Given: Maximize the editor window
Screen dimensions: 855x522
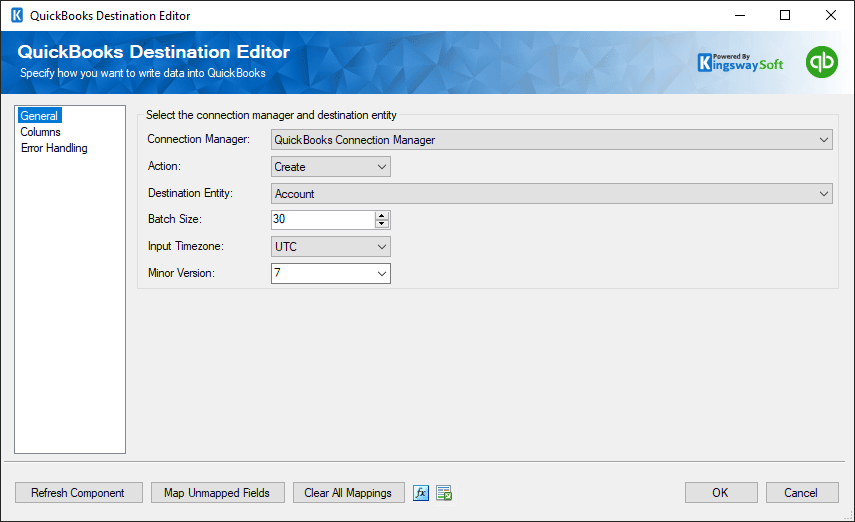Looking at the screenshot, I should pyautogui.click(x=785, y=15).
